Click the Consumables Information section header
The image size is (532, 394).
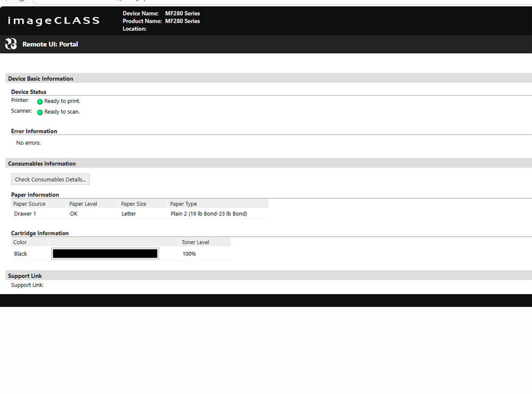(x=42, y=164)
